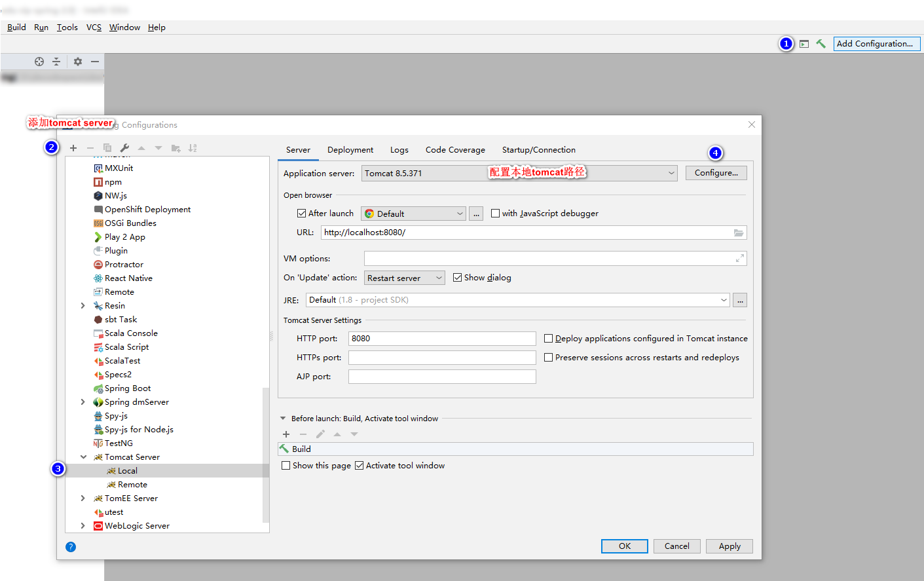Viewport: 924px width, 581px height.
Task: Click the configuration list vertical scrollbar
Action: (266, 455)
